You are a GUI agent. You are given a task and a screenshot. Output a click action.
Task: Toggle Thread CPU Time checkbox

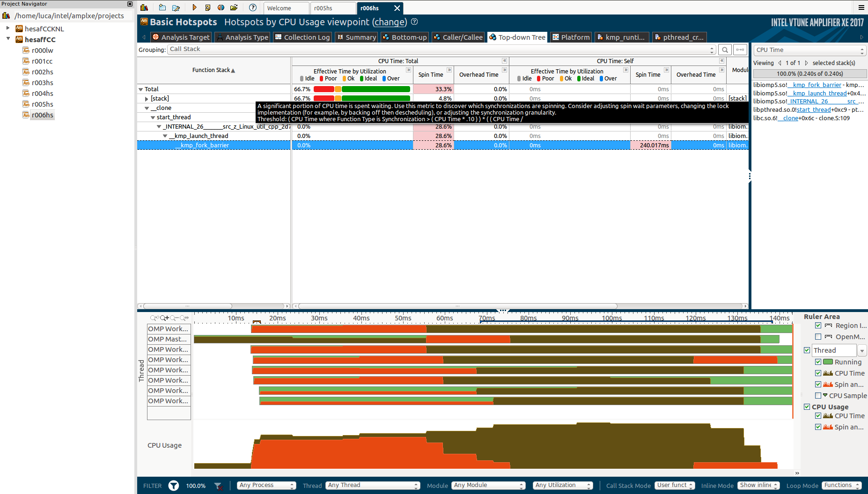click(x=818, y=373)
